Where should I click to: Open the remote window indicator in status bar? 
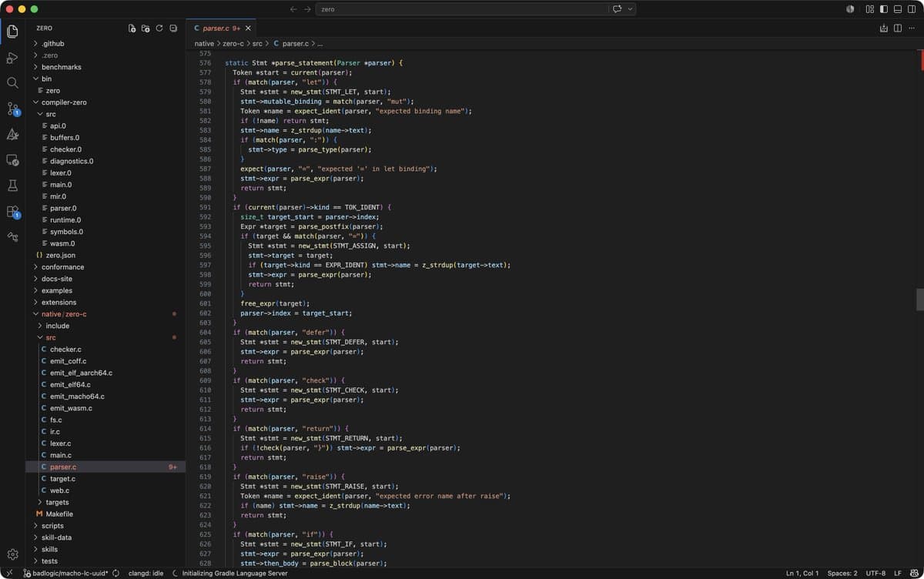[8, 573]
